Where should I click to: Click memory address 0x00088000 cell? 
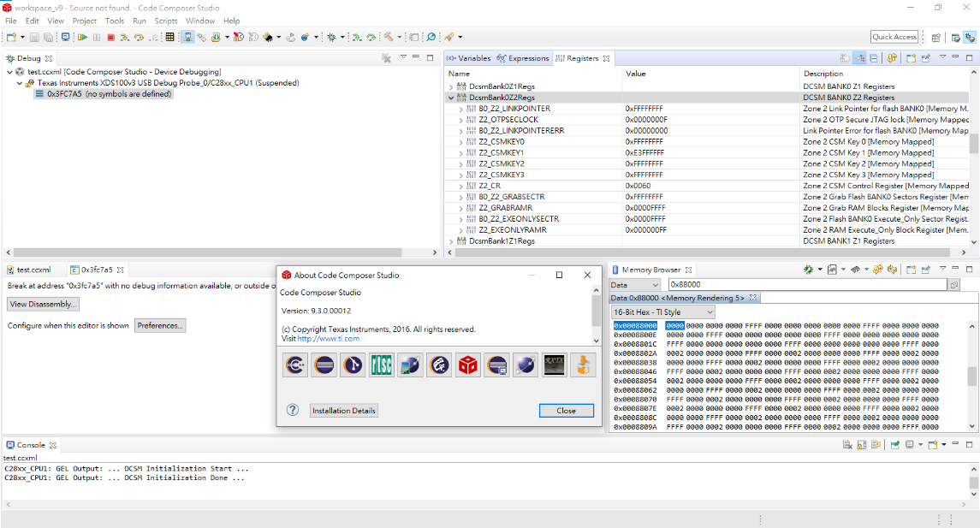point(635,325)
